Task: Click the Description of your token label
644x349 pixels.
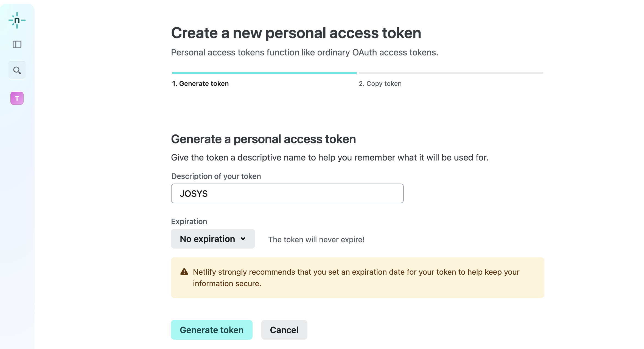Action: click(216, 176)
